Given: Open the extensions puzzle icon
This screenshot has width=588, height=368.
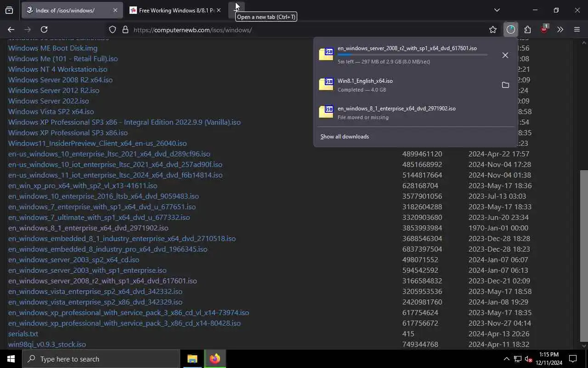Looking at the screenshot, I should pyautogui.click(x=527, y=29).
